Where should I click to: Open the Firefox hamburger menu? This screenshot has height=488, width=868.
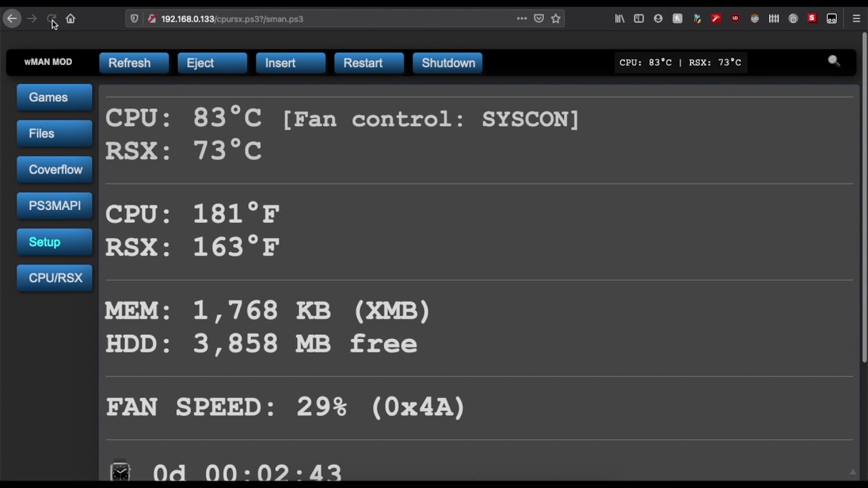(856, 19)
